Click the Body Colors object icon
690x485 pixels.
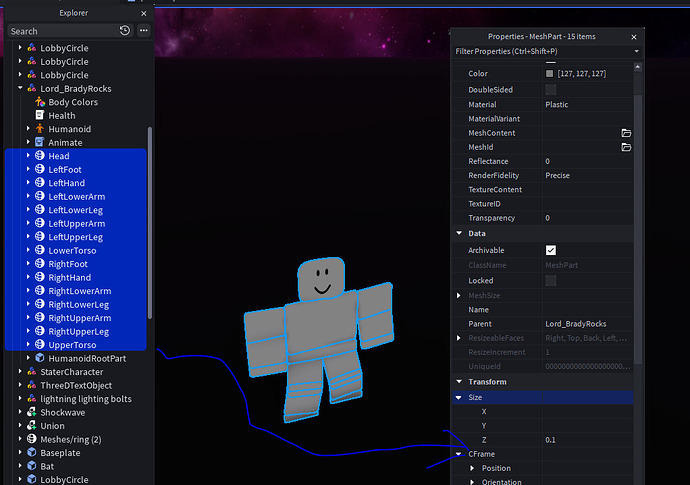point(39,102)
